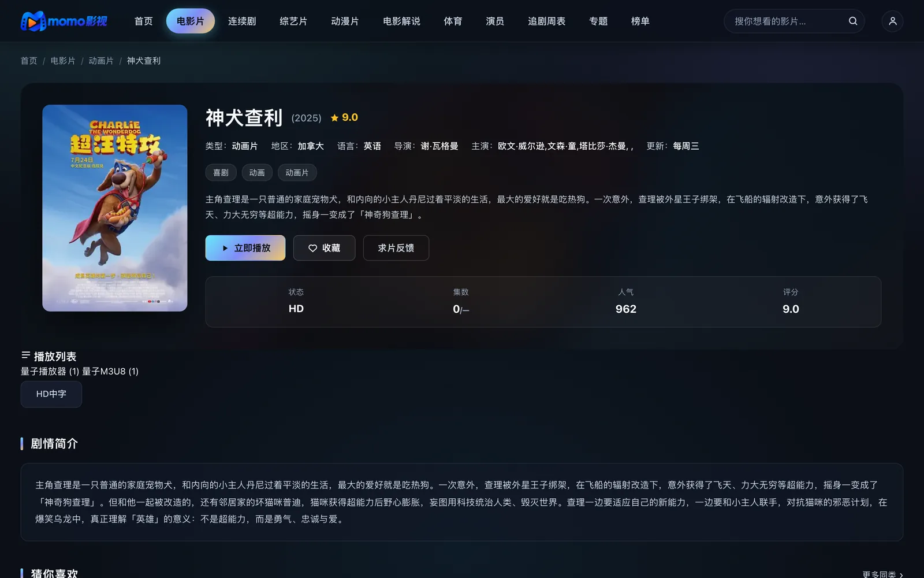Click language link 英语

[372, 146]
